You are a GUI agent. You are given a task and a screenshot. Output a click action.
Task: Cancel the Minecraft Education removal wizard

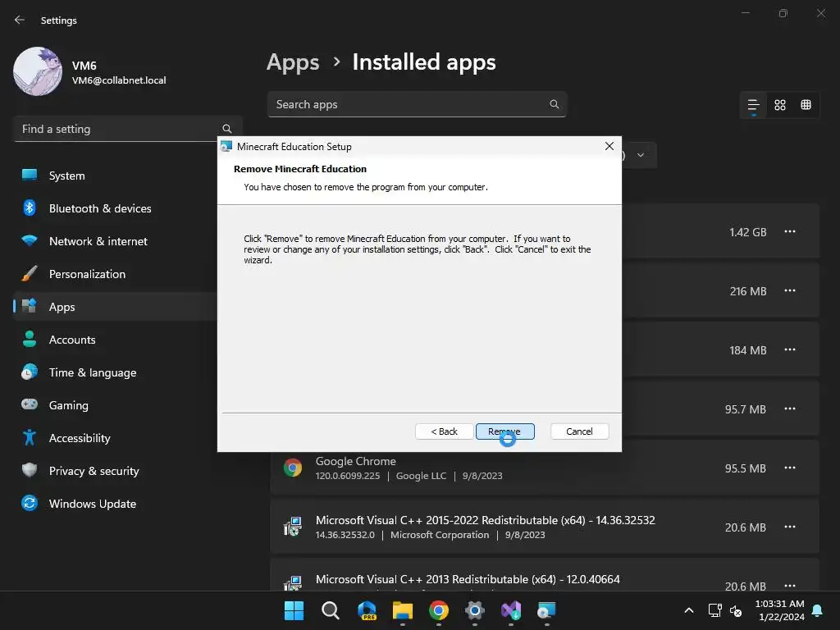pyautogui.click(x=579, y=431)
